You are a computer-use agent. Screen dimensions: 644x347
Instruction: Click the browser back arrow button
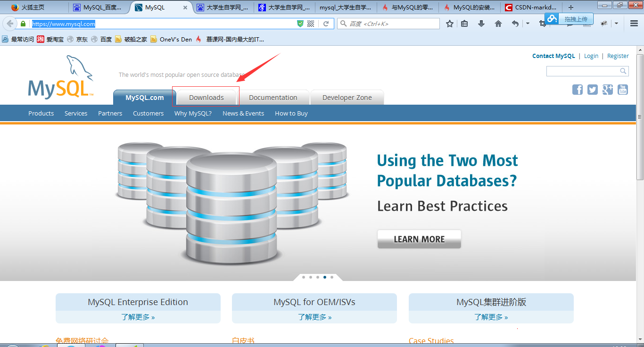(10, 24)
